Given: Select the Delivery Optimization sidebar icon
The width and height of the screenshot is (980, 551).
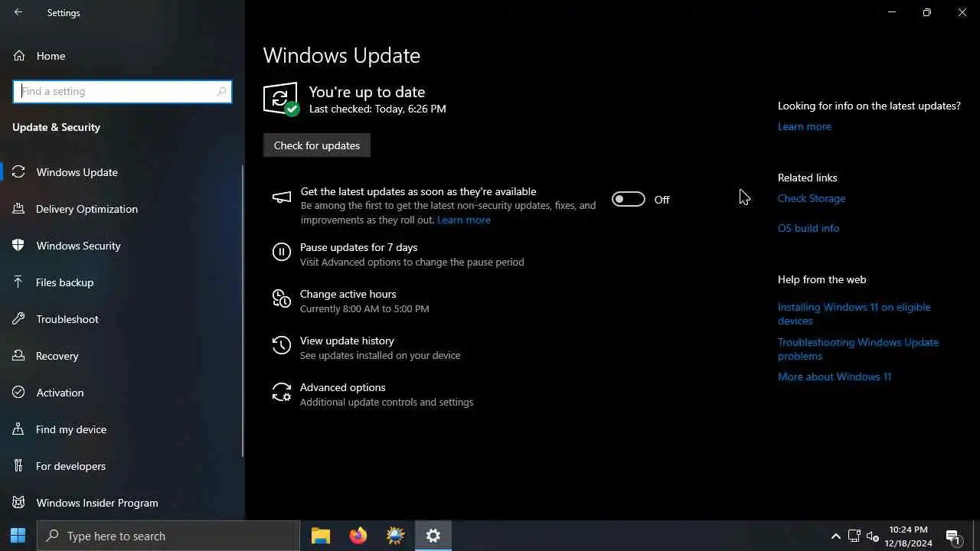Looking at the screenshot, I should (19, 209).
